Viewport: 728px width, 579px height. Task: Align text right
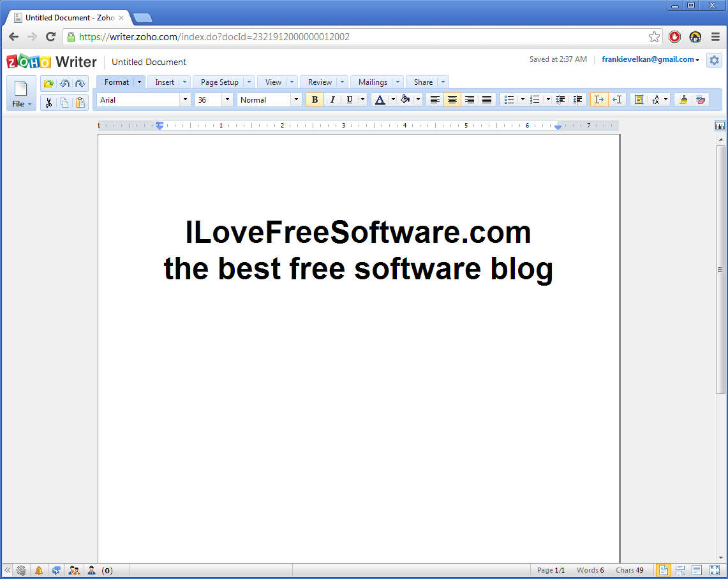470,99
